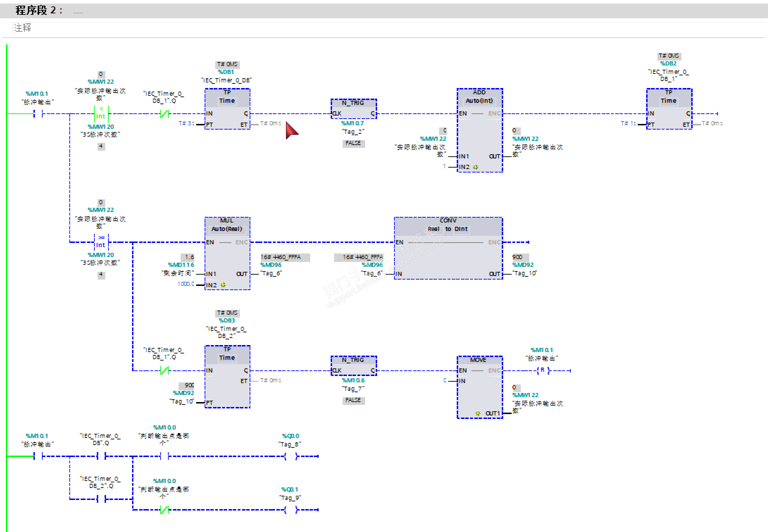Click the 1000.0 IN2 constant value
768x532 pixels.
pyautogui.click(x=186, y=284)
